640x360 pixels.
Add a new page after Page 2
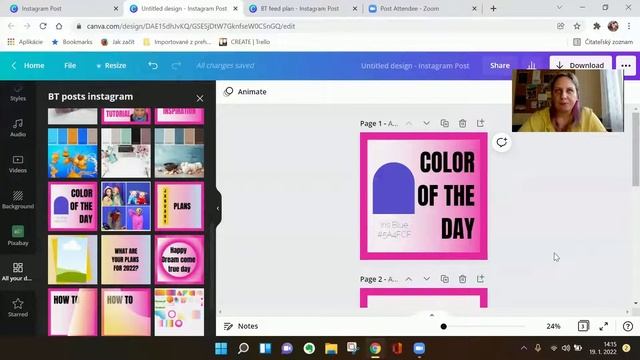tap(480, 278)
